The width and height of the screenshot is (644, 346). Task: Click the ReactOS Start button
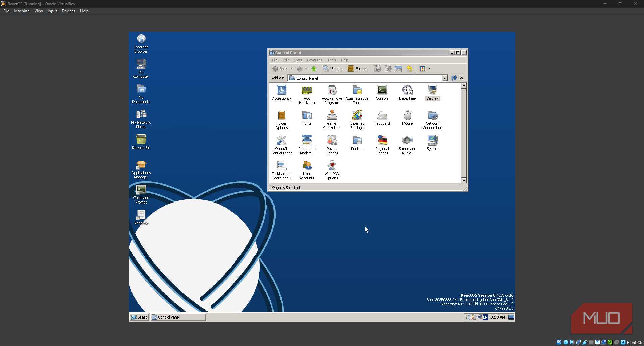(x=139, y=317)
